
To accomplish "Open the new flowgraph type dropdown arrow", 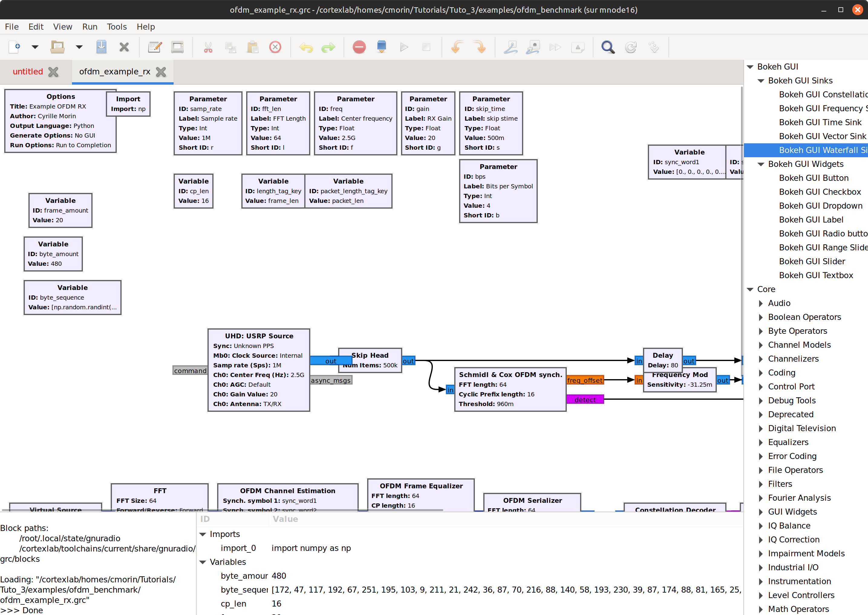I will pos(35,47).
